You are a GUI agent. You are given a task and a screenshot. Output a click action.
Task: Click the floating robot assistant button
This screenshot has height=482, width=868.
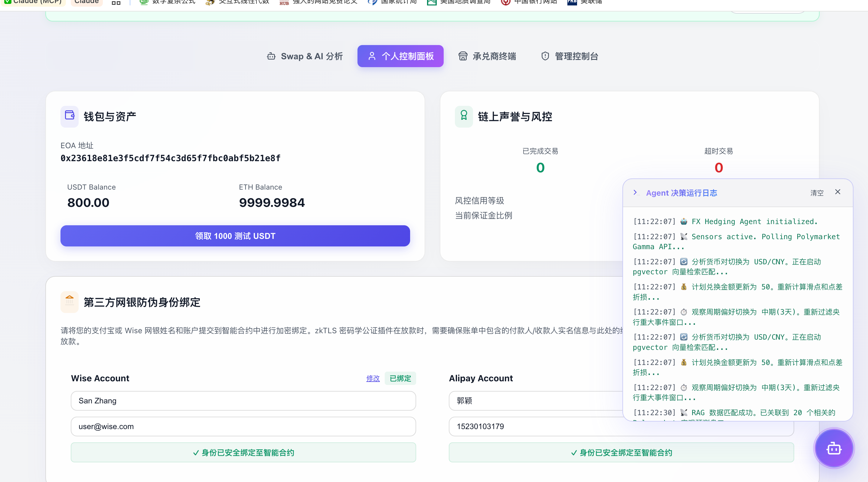tap(834, 448)
